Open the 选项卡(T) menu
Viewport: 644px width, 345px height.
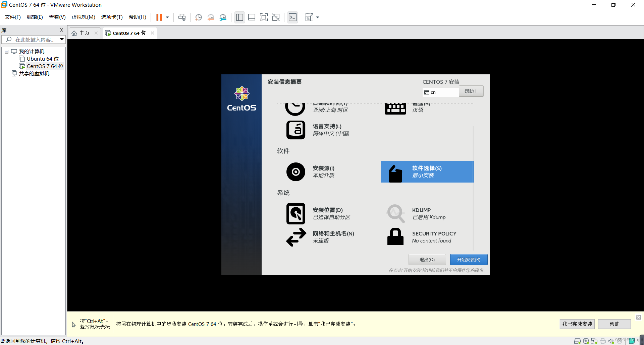(x=112, y=17)
